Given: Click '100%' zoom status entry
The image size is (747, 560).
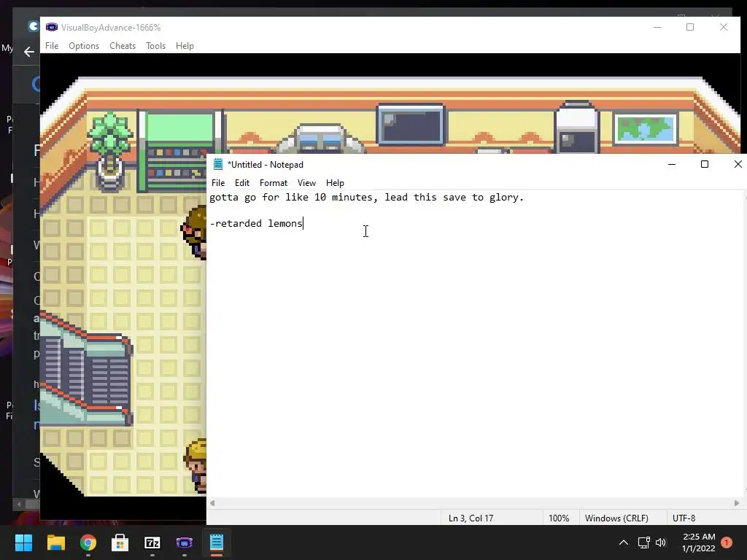Looking at the screenshot, I should 559,518.
